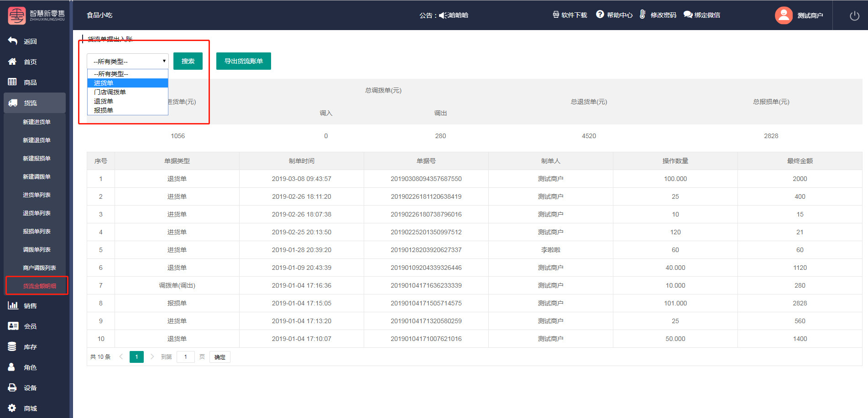Click the return arrow icon in sidebar
The image size is (868, 418).
pos(12,41)
